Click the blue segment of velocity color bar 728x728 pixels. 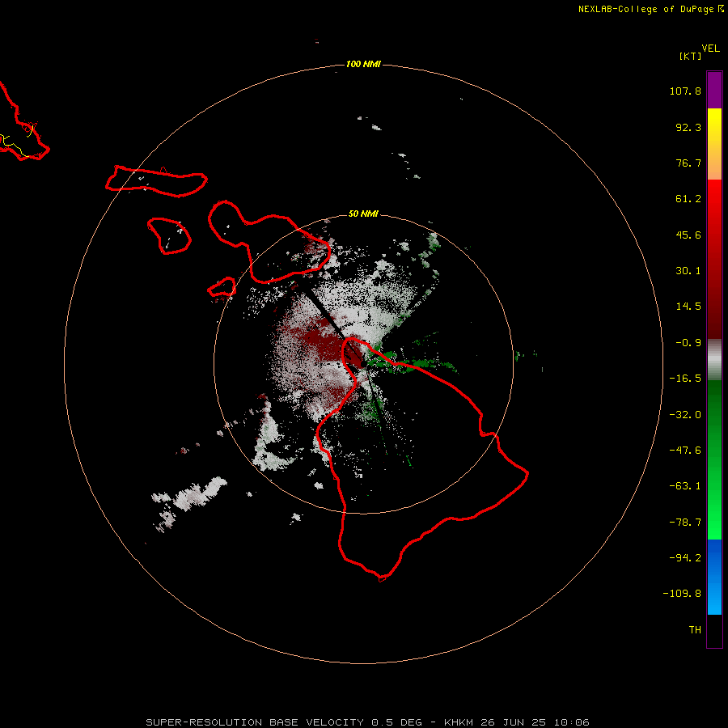tap(714, 577)
